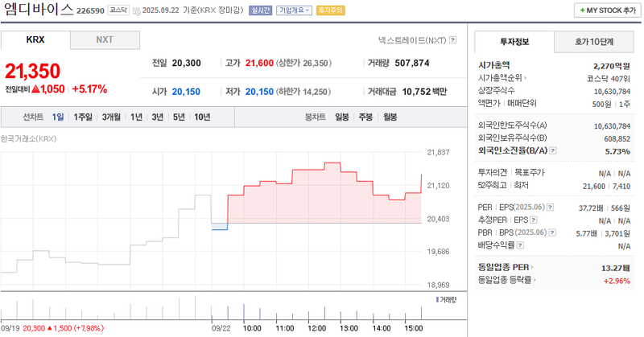This screenshot has width=644, height=337.
Task: Switch to the NXT tab
Action: click(x=105, y=40)
